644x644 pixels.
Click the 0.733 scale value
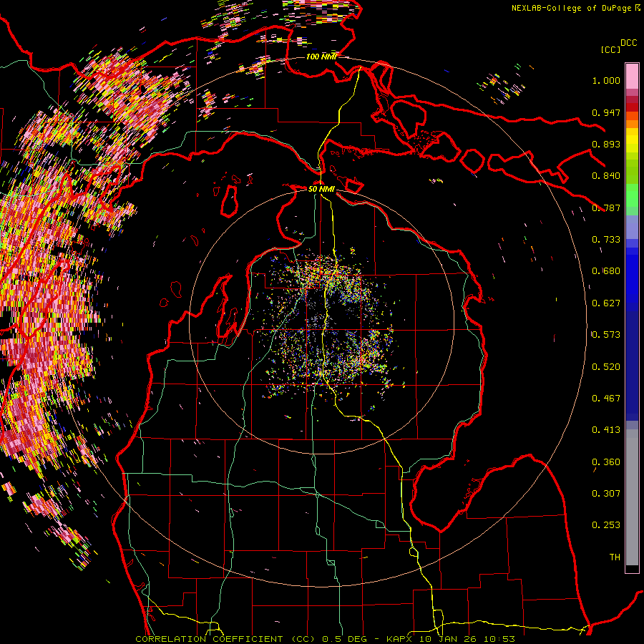click(x=606, y=240)
